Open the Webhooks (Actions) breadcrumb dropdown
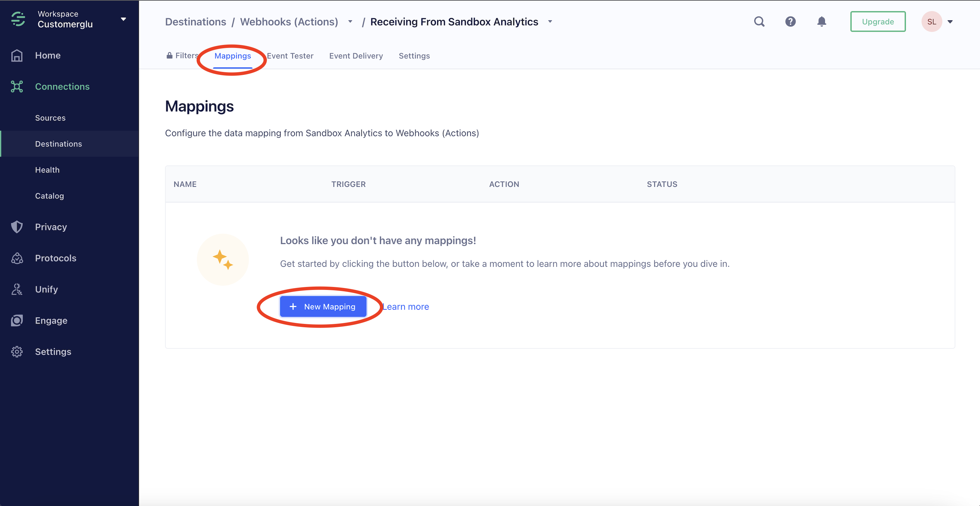 350,22
